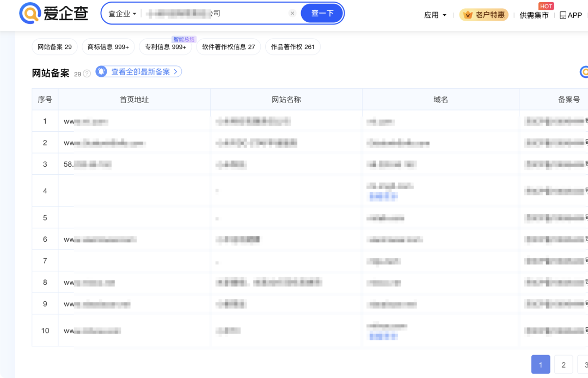Select the 网站备案 29 tab

pos(55,47)
